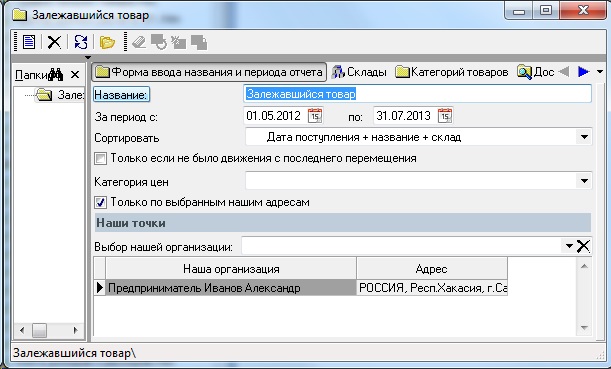Minimize the Залежавшийся товар window
Image resolution: width=611 pixels, height=369 pixels.
tap(519, 11)
